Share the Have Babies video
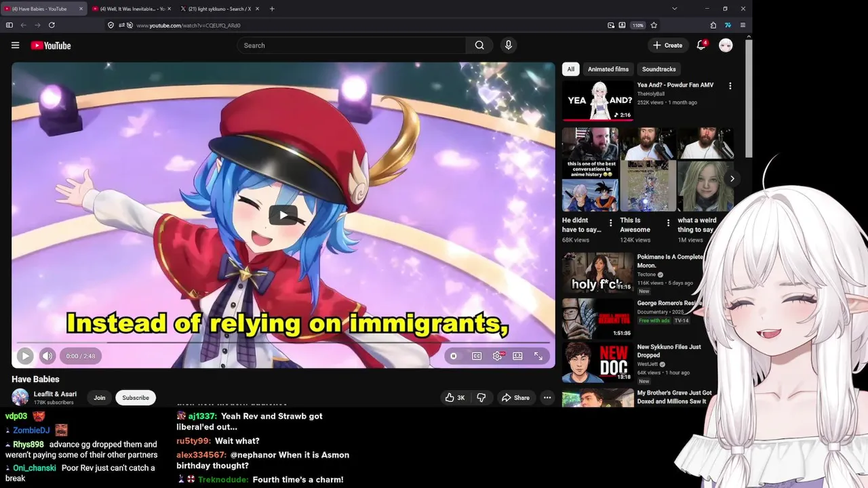 (515, 398)
